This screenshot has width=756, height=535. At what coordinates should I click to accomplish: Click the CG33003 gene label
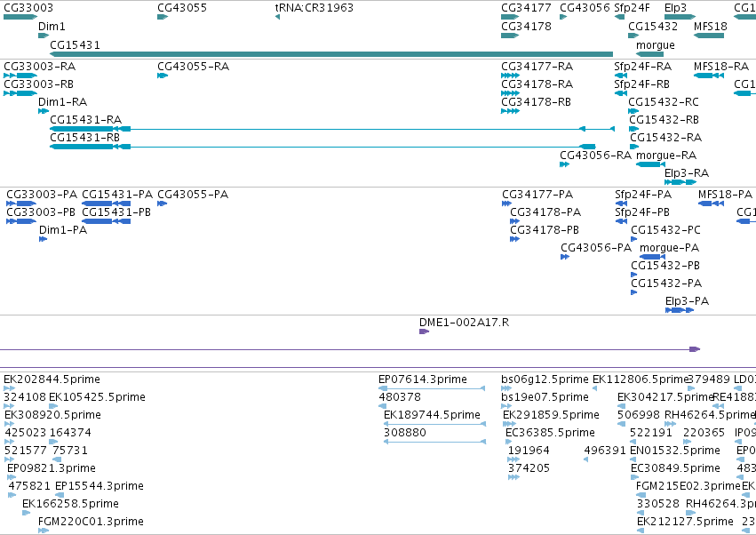coord(28,8)
